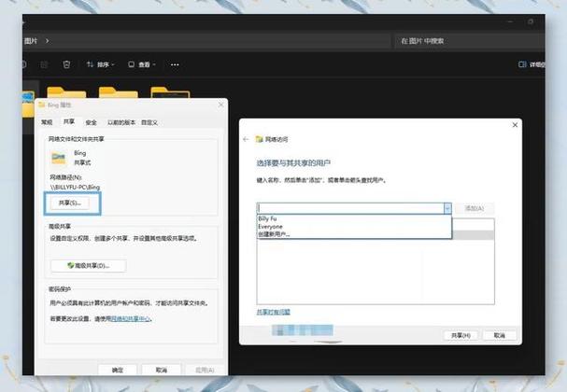This screenshot has width=567, height=392.
Task: Click 应用(A) in Bing properties dialog
Action: (x=205, y=370)
